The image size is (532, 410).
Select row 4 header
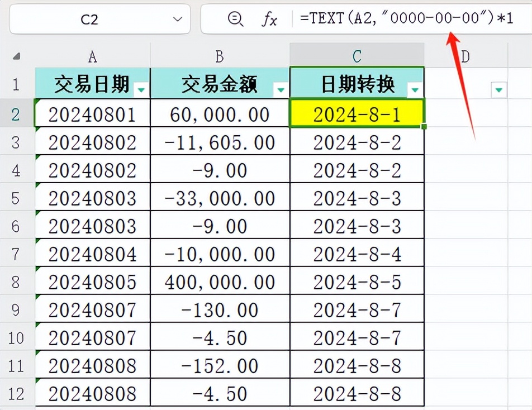coord(16,169)
